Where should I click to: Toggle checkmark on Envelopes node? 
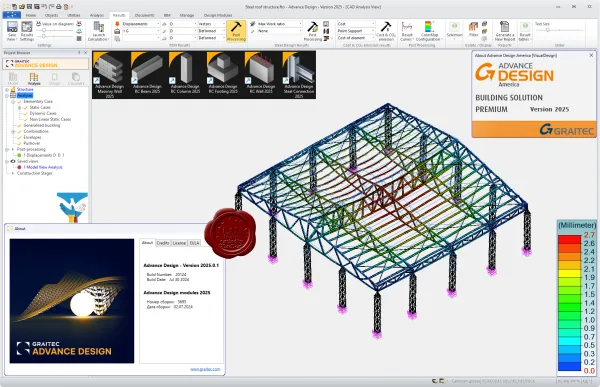pos(20,137)
